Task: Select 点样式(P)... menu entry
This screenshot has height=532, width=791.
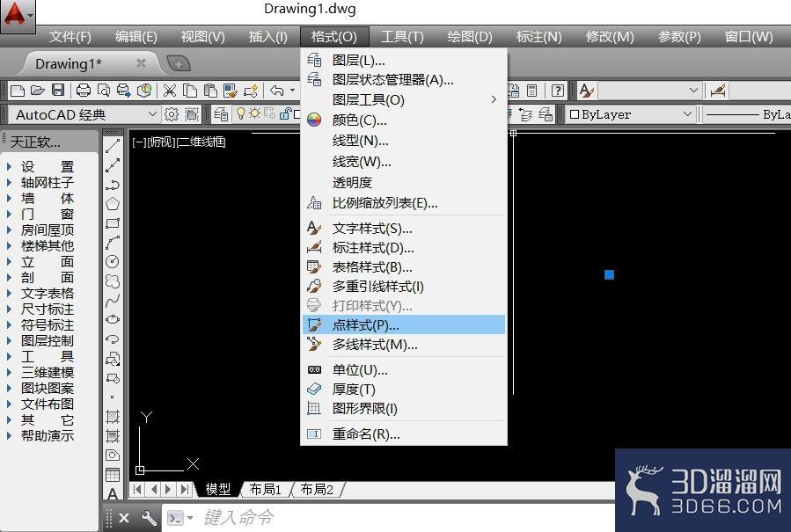Action: [404, 325]
